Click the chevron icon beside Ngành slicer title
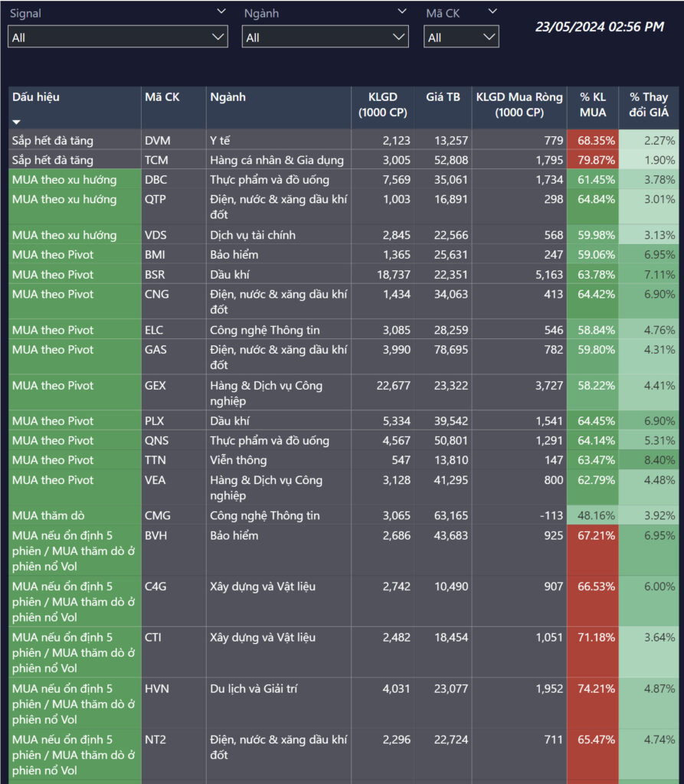The width and height of the screenshot is (684, 784). coord(402,11)
